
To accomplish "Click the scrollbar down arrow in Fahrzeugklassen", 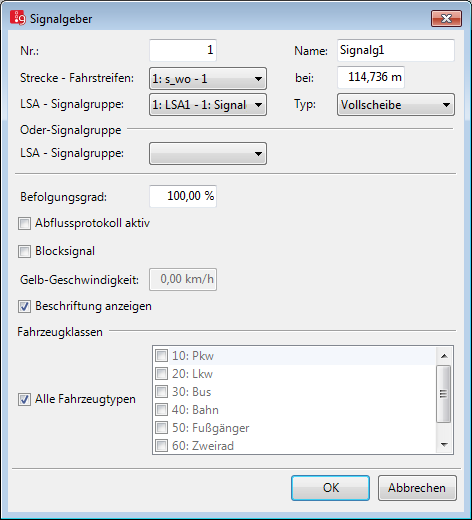I will click(444, 444).
